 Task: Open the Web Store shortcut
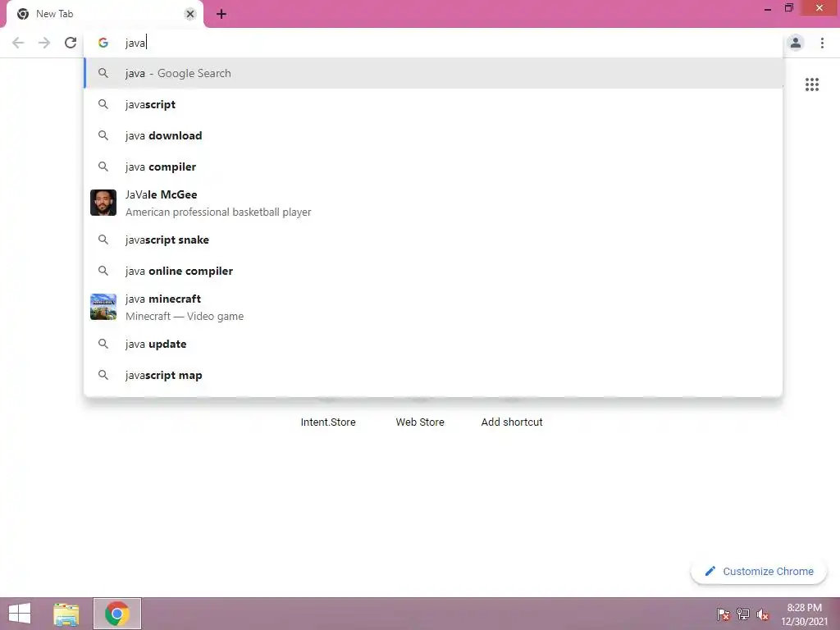[420, 422]
